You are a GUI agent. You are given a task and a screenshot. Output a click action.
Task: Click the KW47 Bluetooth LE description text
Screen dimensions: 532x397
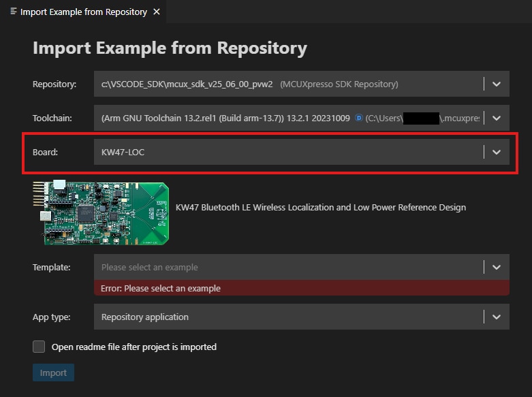click(x=321, y=207)
